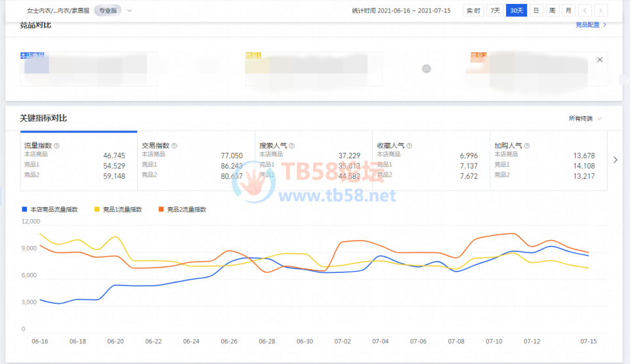Click 流量指数 value 46,745

pyautogui.click(x=114, y=155)
